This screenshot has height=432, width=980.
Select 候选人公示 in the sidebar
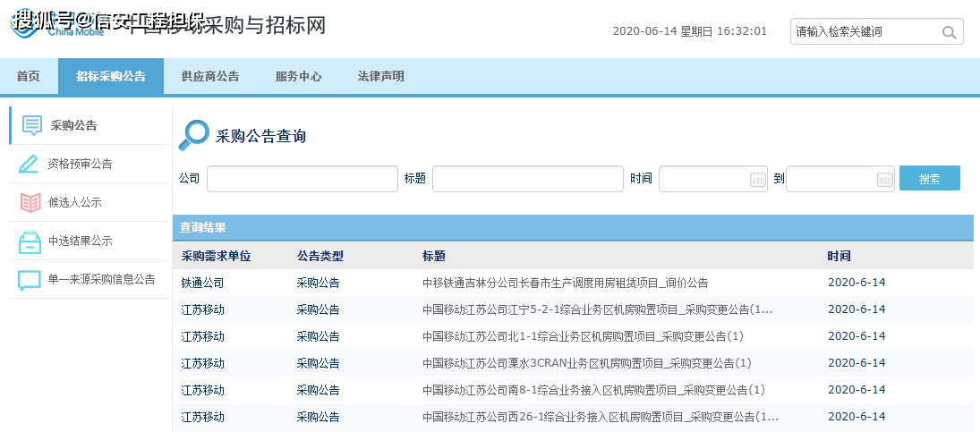(x=74, y=202)
